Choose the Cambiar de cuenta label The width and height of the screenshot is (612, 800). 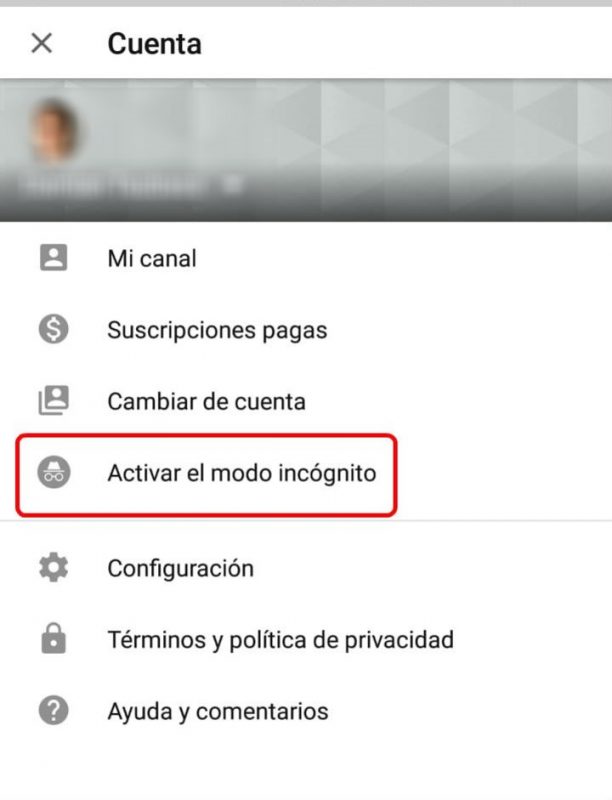pyautogui.click(x=207, y=402)
